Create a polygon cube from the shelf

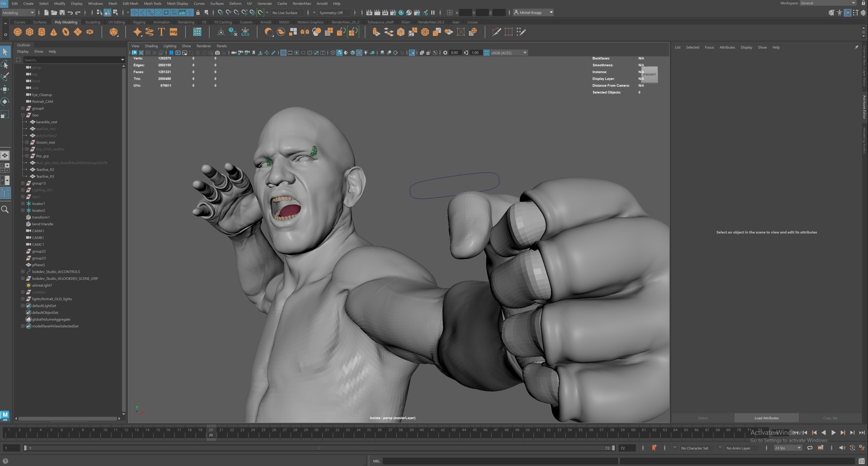(30, 32)
